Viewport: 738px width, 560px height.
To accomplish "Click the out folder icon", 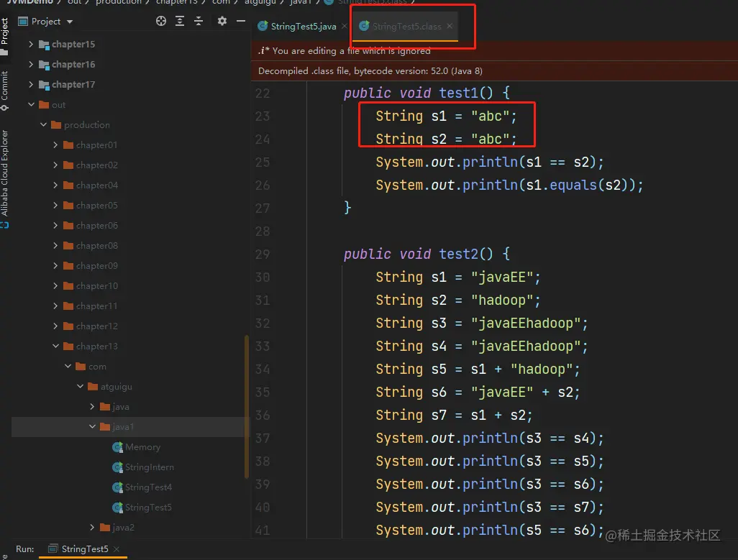I will (x=44, y=104).
